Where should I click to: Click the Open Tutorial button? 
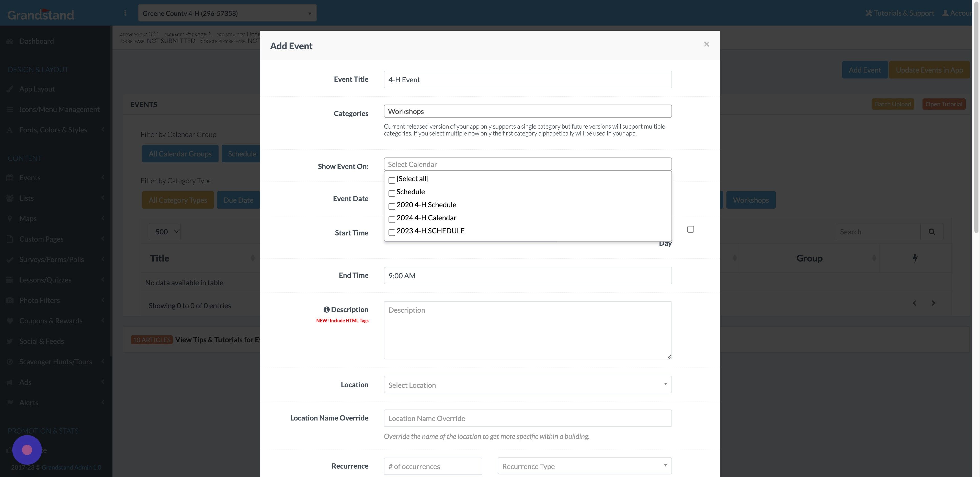(x=943, y=104)
